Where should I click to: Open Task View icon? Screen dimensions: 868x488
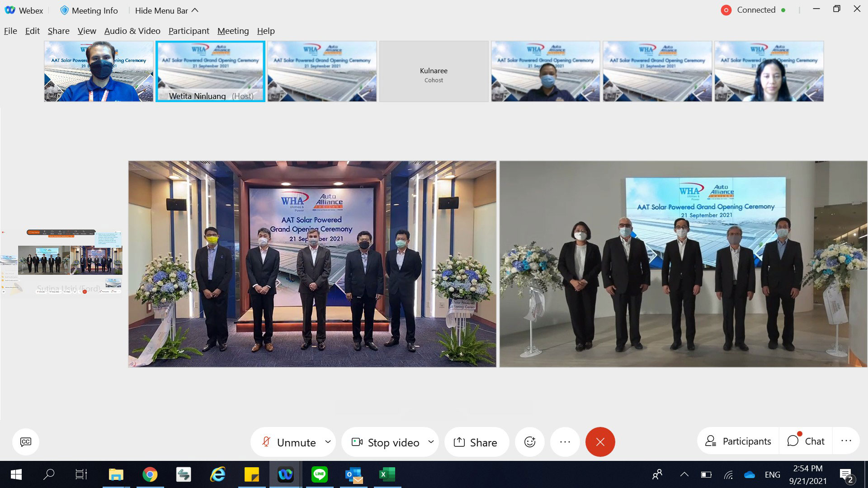(x=81, y=474)
